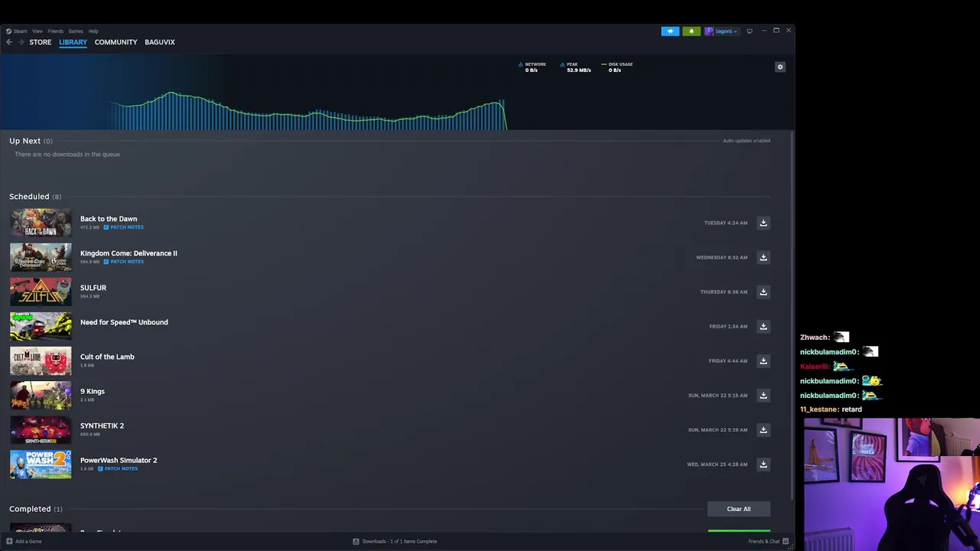
Task: Download PowerWash Simulator 2 update now
Action: pos(763,464)
